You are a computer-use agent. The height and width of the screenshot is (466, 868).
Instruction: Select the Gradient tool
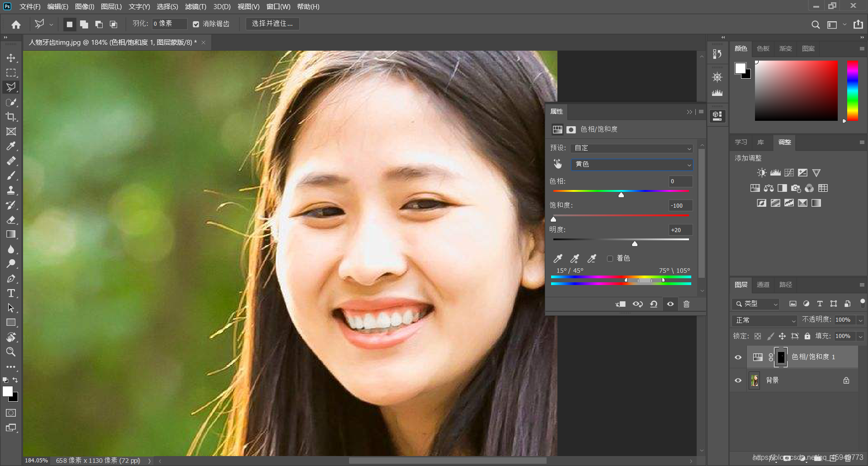[x=11, y=234]
